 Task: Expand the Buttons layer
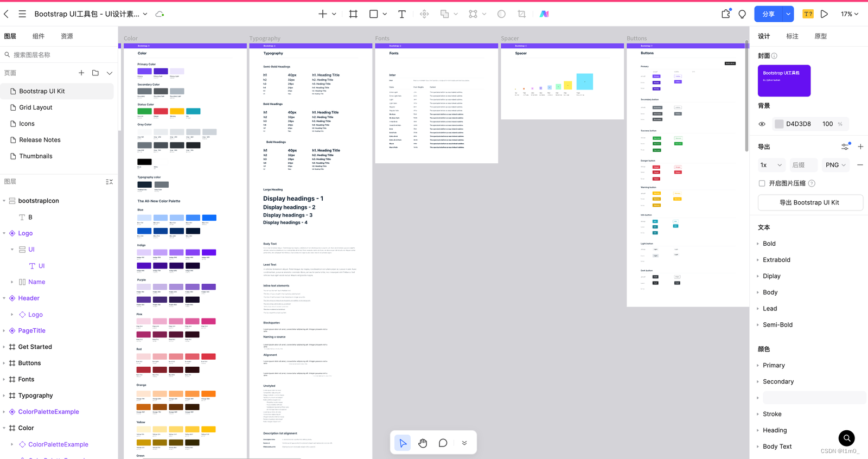click(4, 364)
